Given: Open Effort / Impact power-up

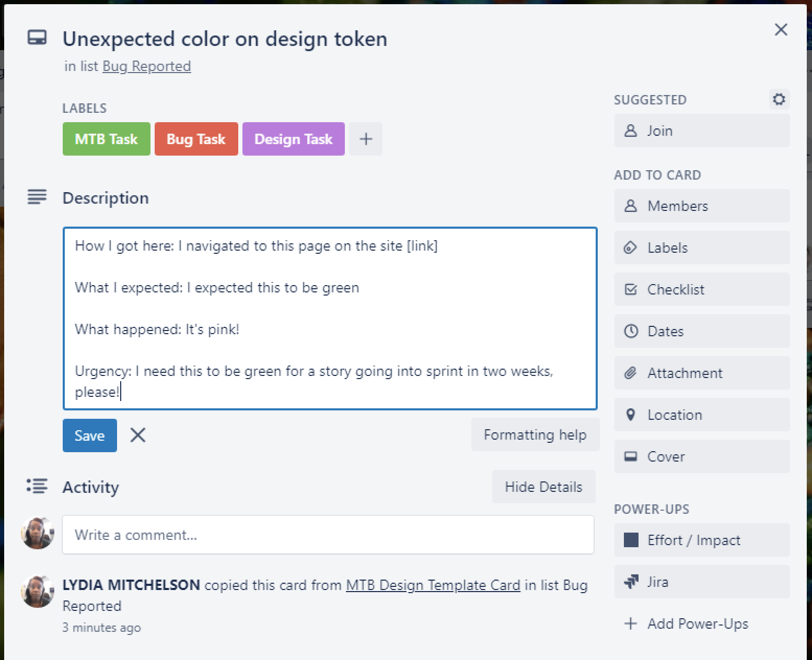Looking at the screenshot, I should [x=701, y=540].
